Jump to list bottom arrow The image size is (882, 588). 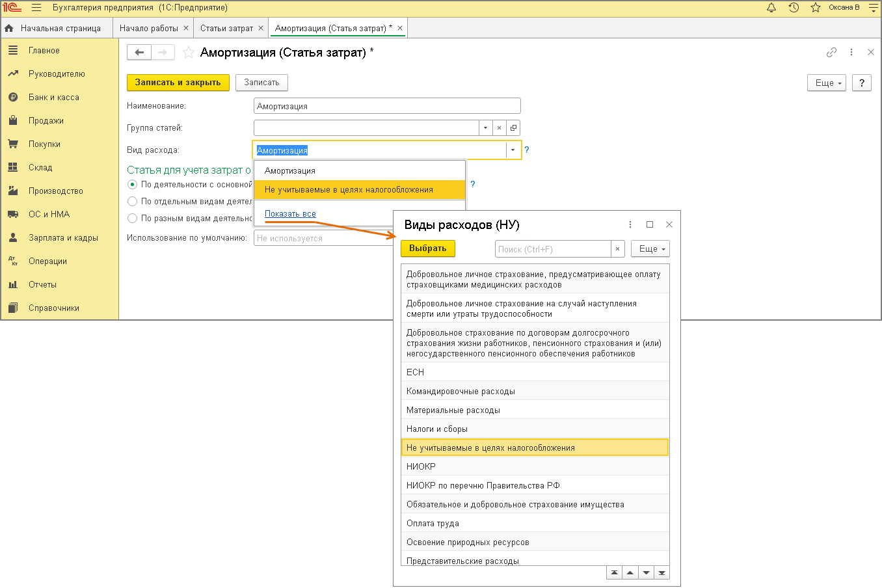[x=661, y=573]
